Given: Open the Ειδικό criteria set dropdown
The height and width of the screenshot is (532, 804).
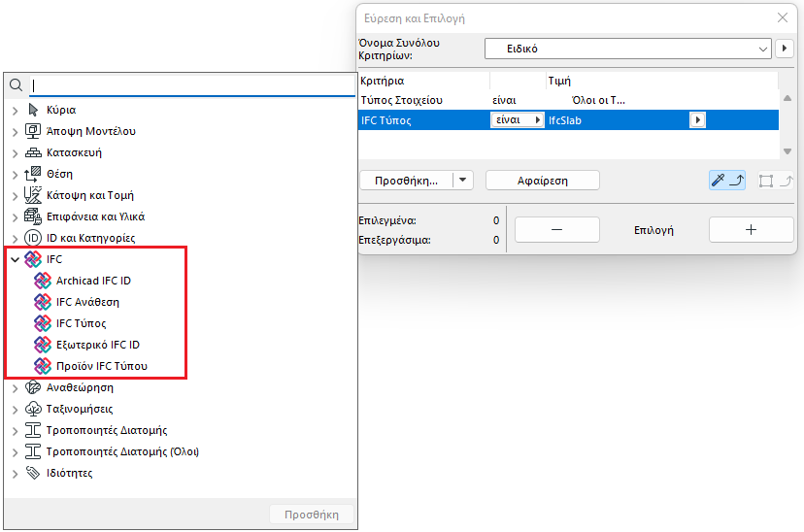Looking at the screenshot, I should click(627, 49).
